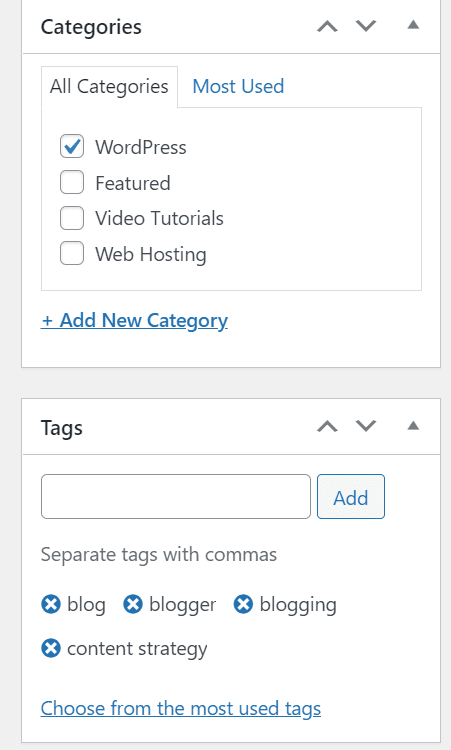Switch to the Most Used tab
The width and height of the screenshot is (451, 750).
238,87
